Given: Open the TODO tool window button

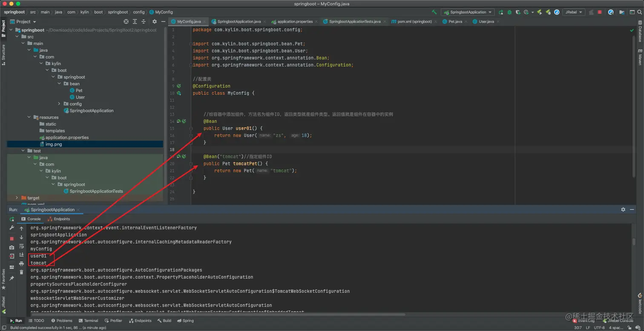Looking at the screenshot, I should click(36, 321).
